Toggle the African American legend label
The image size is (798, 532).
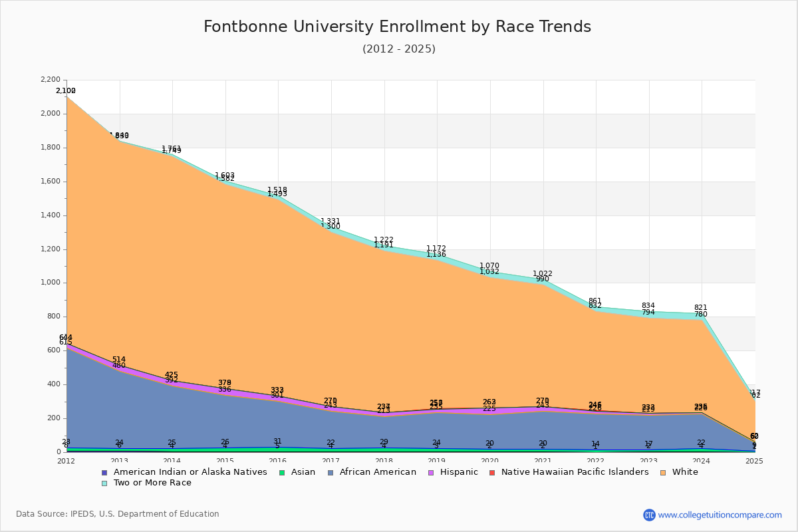click(378, 472)
